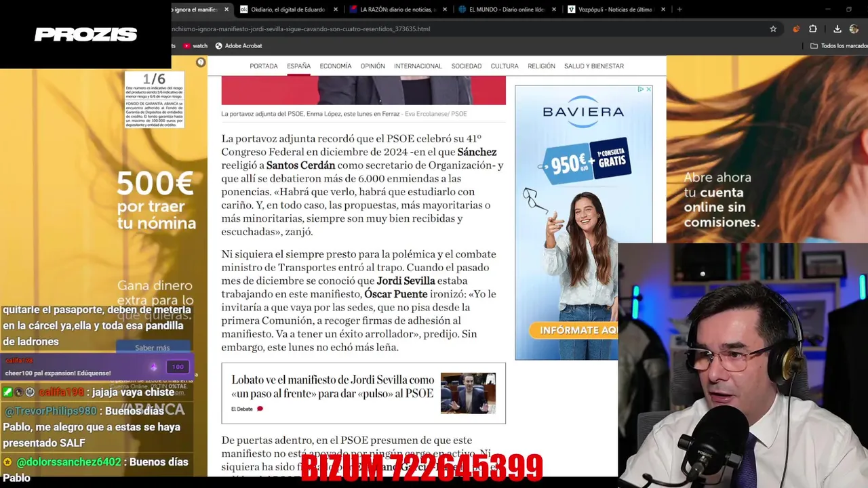Click the green moderator badge beside califa198

pyautogui.click(x=7, y=392)
